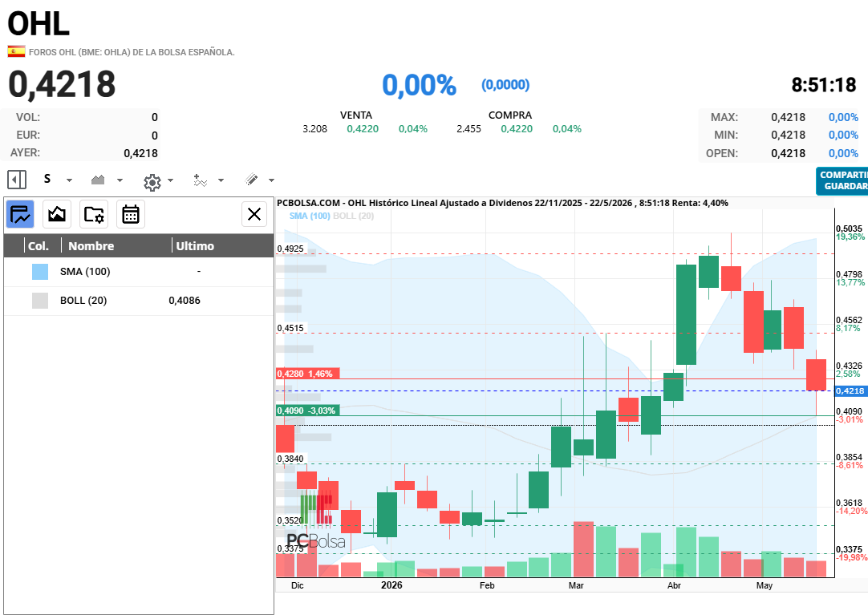The width and height of the screenshot is (868, 615).
Task: Click the COMPRA volume 2.455
Action: [x=468, y=129]
